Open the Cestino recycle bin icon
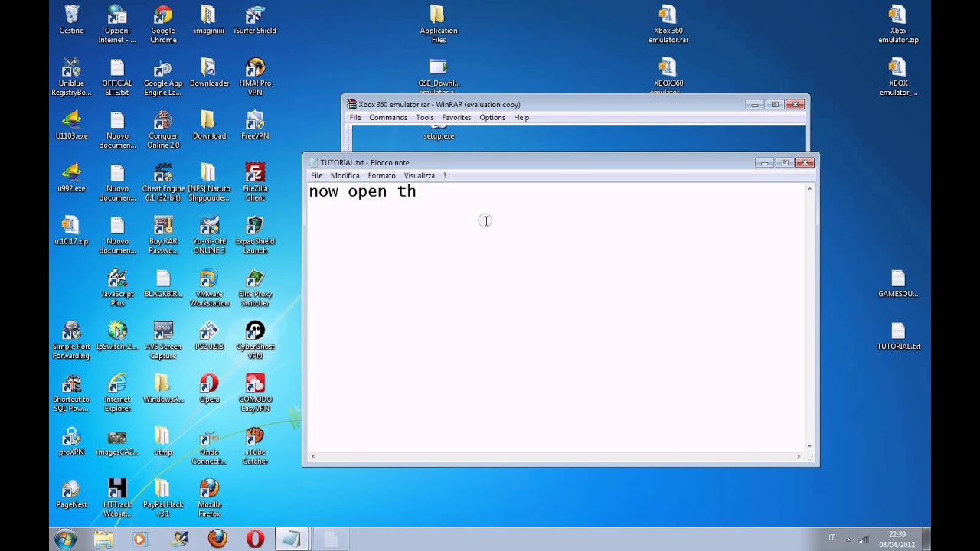Viewport: 980px width, 551px height. [x=71, y=20]
